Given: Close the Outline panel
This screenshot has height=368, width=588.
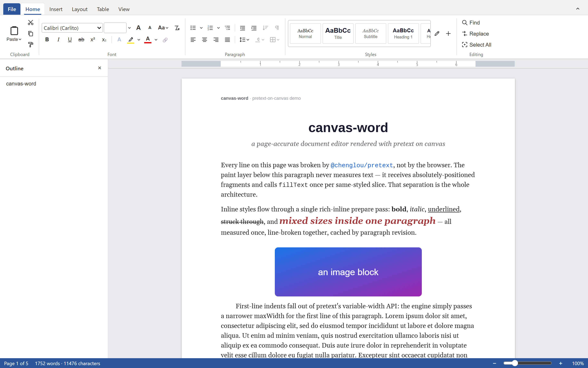Looking at the screenshot, I should 99,68.
